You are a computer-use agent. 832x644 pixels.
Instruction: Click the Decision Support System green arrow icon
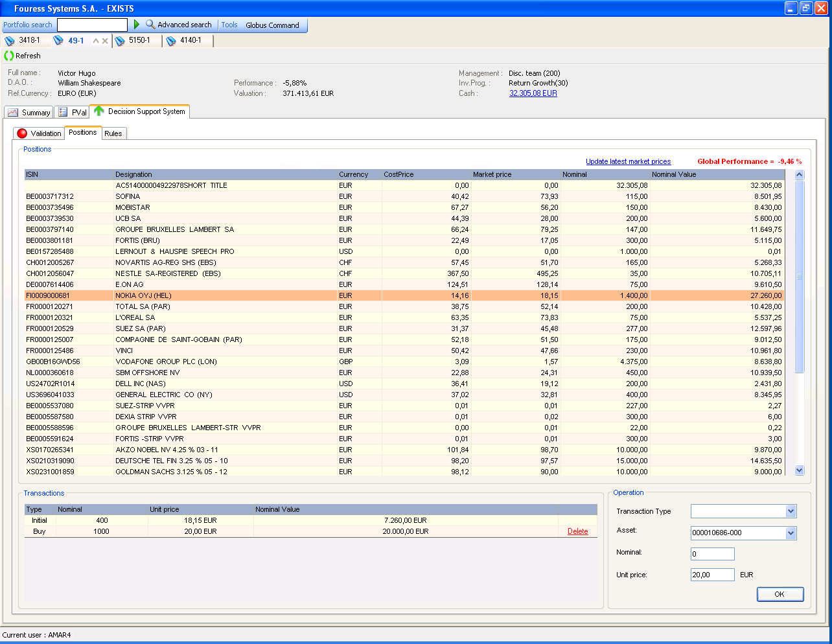click(99, 111)
